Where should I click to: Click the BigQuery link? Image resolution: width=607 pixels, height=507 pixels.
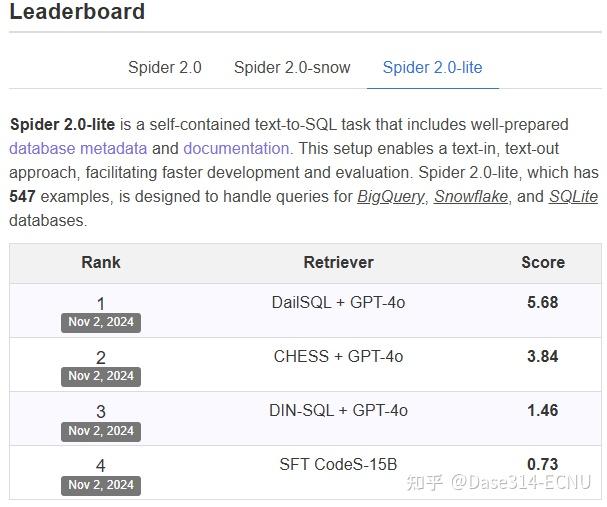click(390, 197)
